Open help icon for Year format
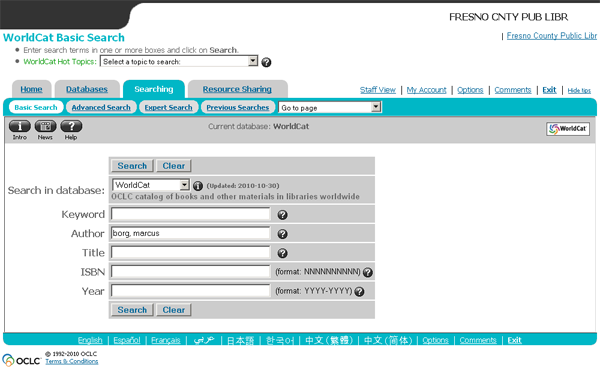Image resolution: width=600 pixels, height=383 pixels. [359, 292]
